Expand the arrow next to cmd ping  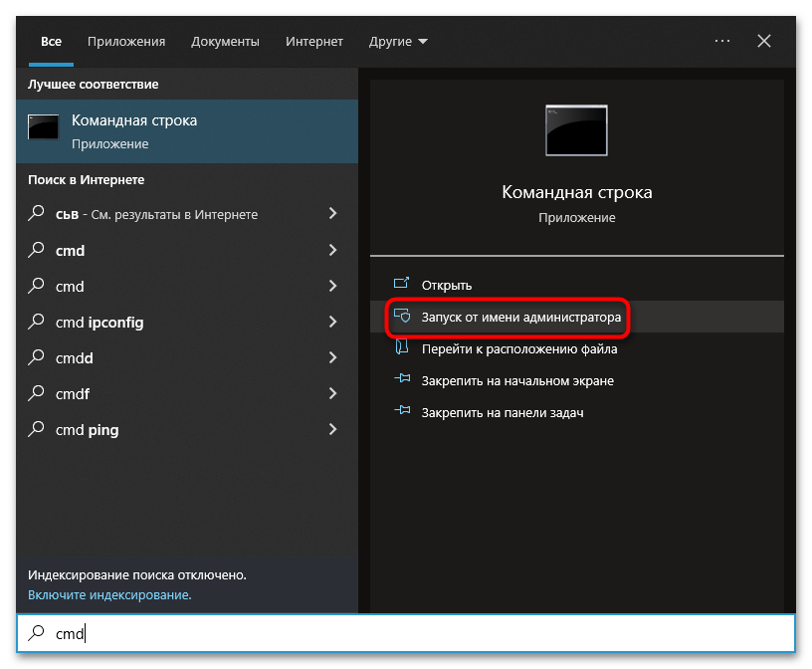pos(332,430)
